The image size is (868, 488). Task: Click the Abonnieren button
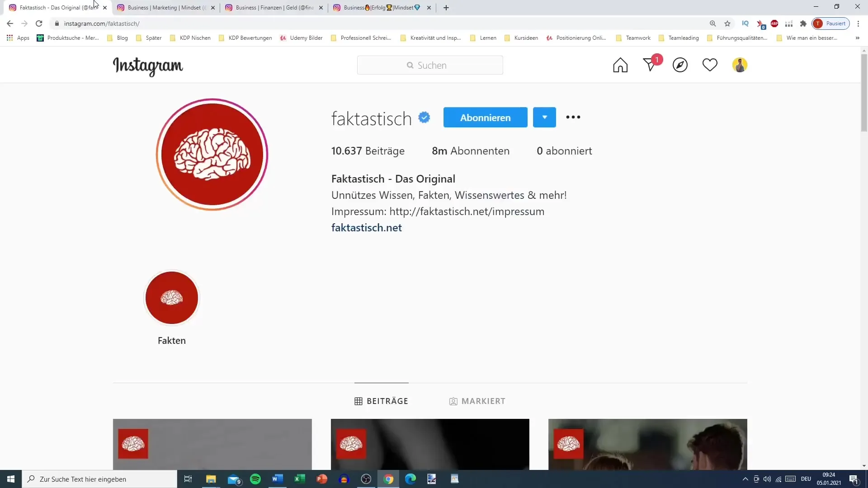485,117
